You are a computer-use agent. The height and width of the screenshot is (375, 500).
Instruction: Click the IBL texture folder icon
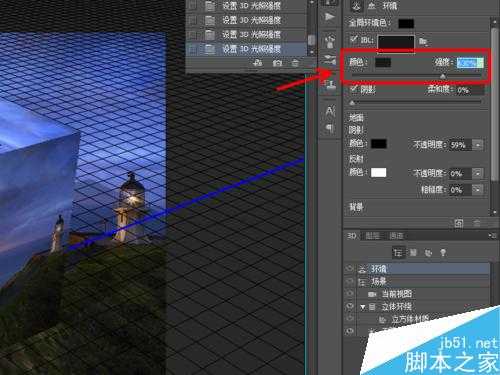[423, 41]
